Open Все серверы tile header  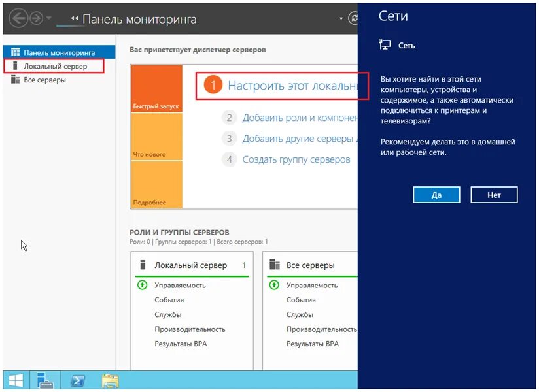(x=312, y=265)
